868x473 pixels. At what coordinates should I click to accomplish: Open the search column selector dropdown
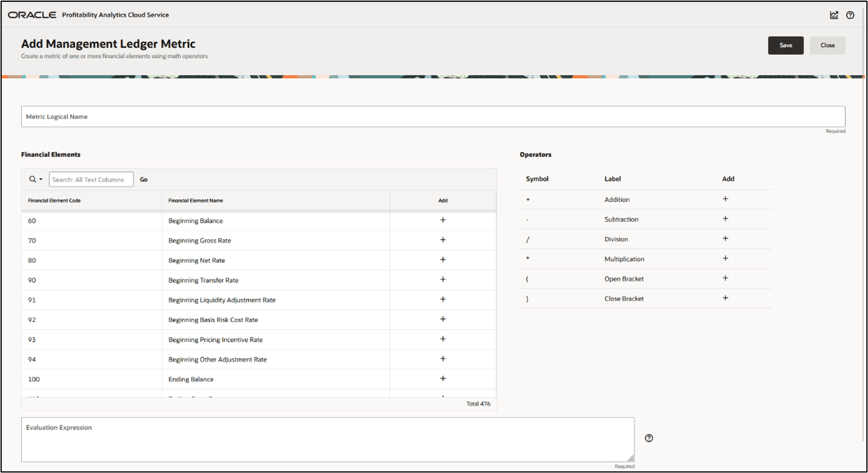point(34,179)
